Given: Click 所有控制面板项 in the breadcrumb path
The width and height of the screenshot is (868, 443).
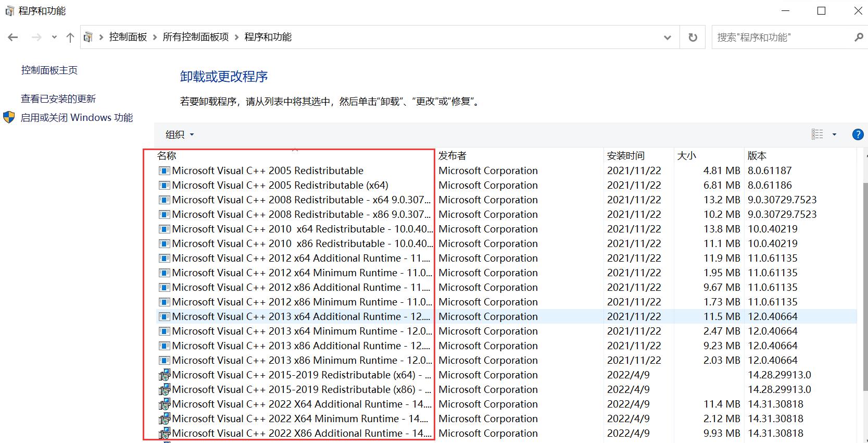Looking at the screenshot, I should [196, 37].
